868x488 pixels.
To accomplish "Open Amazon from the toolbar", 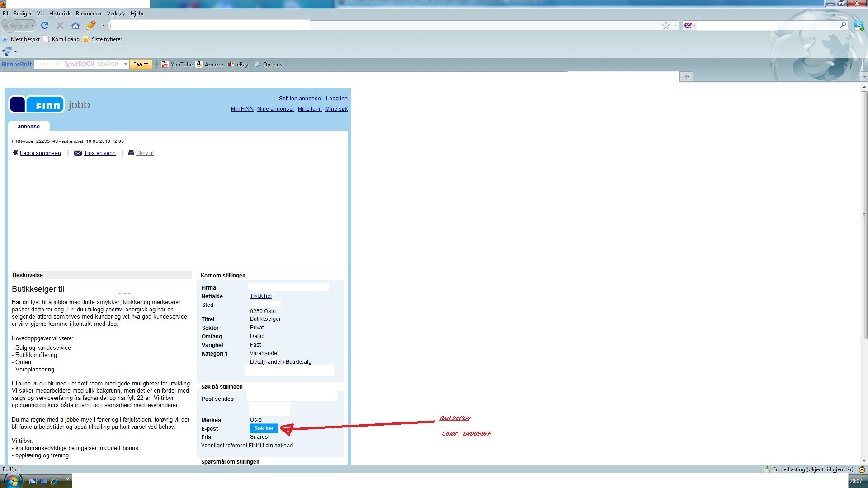I will [210, 64].
